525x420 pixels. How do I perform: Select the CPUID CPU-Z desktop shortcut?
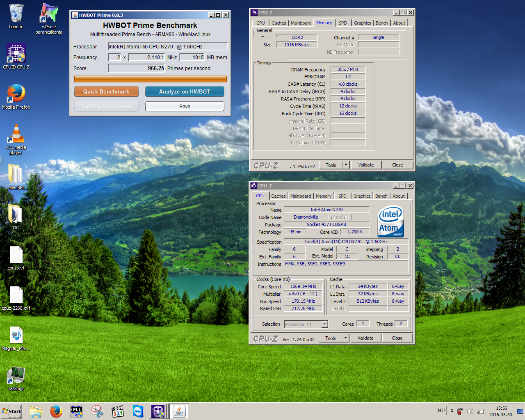pyautogui.click(x=16, y=57)
